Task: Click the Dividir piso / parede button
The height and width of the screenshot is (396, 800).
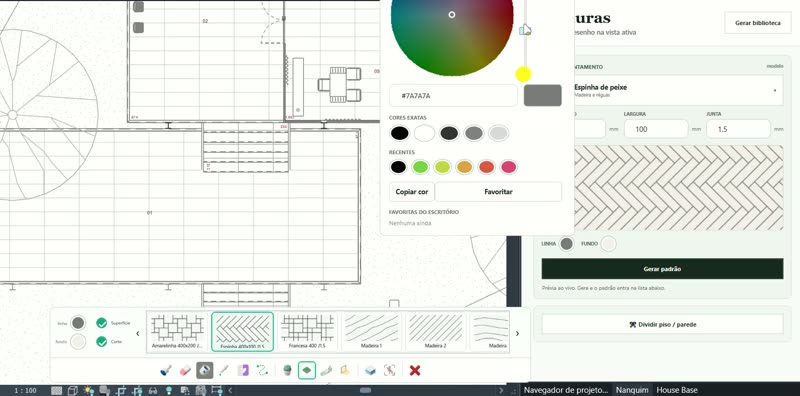Action: (x=662, y=324)
